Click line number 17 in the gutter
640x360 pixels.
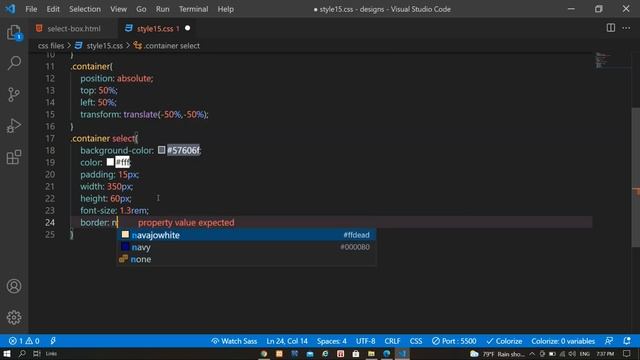tap(50, 138)
